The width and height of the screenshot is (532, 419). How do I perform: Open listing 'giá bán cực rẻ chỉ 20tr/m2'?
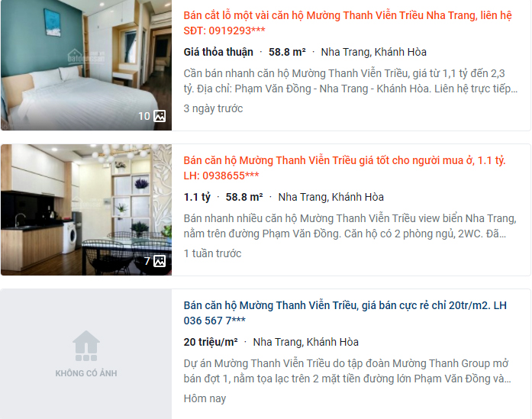click(x=345, y=313)
